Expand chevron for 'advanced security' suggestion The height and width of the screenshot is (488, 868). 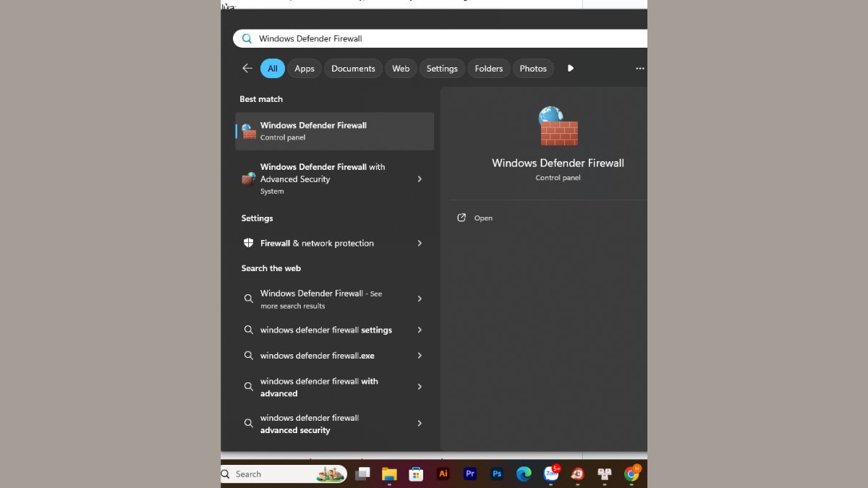click(420, 423)
